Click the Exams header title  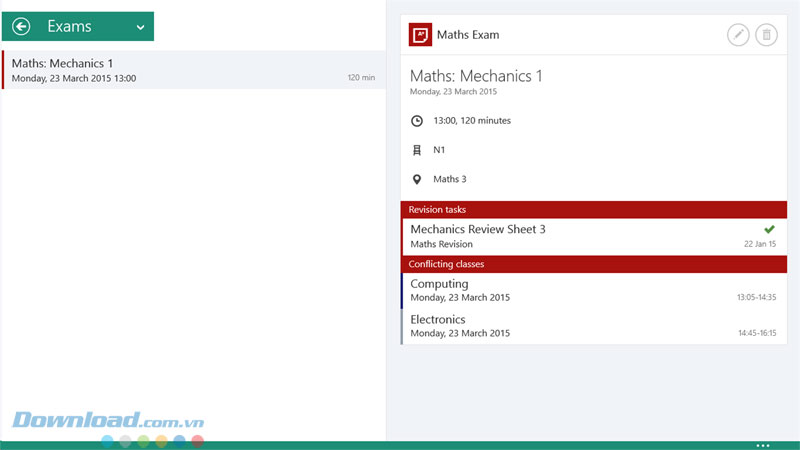tap(69, 27)
